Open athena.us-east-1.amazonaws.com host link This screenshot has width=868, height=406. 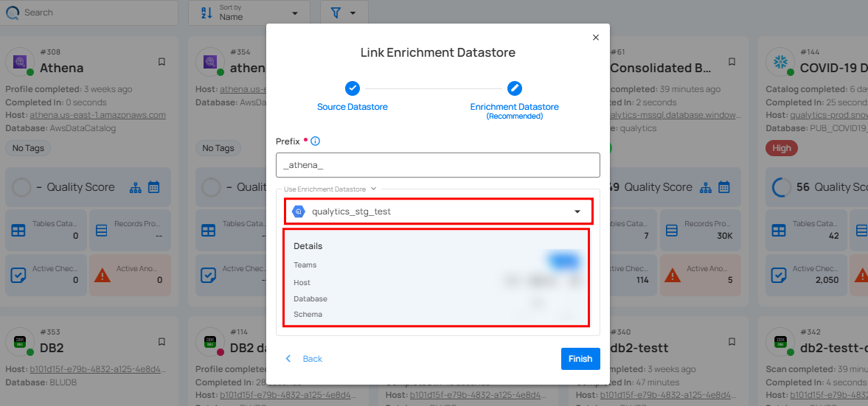(97, 115)
